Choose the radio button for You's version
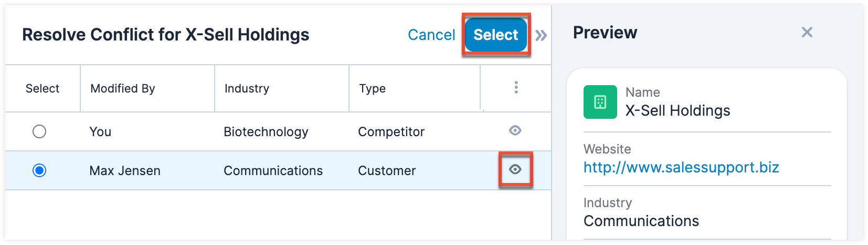The image size is (868, 245). [39, 131]
